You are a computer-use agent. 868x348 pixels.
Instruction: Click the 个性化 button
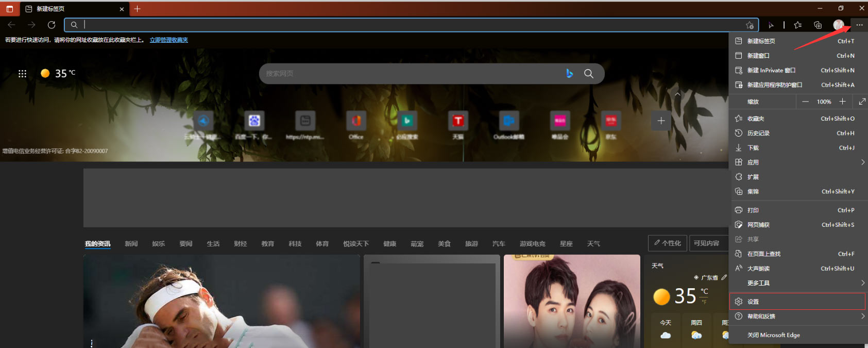pyautogui.click(x=668, y=243)
